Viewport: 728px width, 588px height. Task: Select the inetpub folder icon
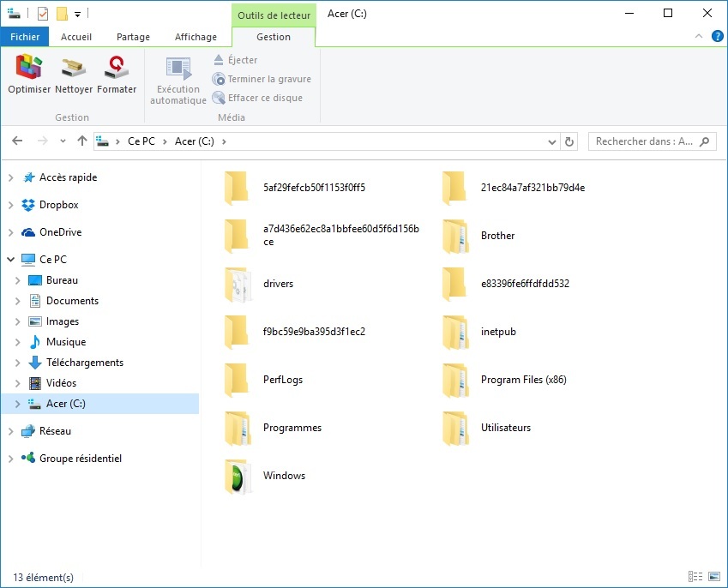[x=455, y=333]
